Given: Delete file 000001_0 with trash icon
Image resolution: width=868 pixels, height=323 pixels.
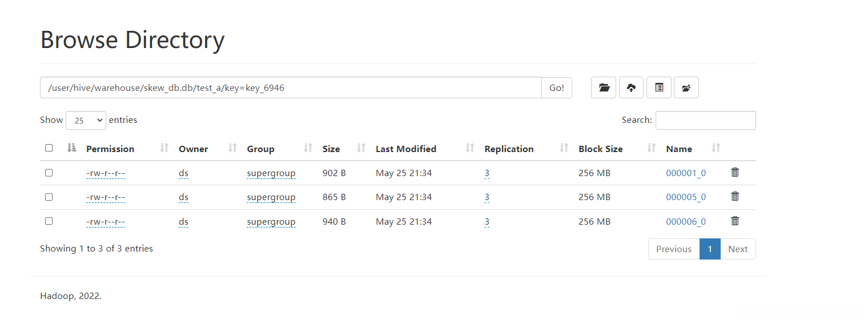Looking at the screenshot, I should coord(735,172).
